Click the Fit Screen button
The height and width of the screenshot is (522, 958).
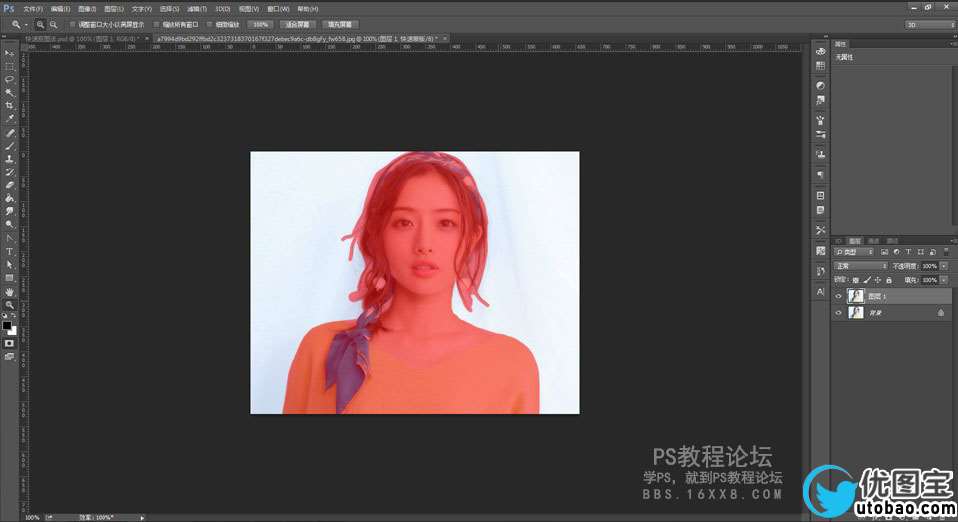coord(298,24)
